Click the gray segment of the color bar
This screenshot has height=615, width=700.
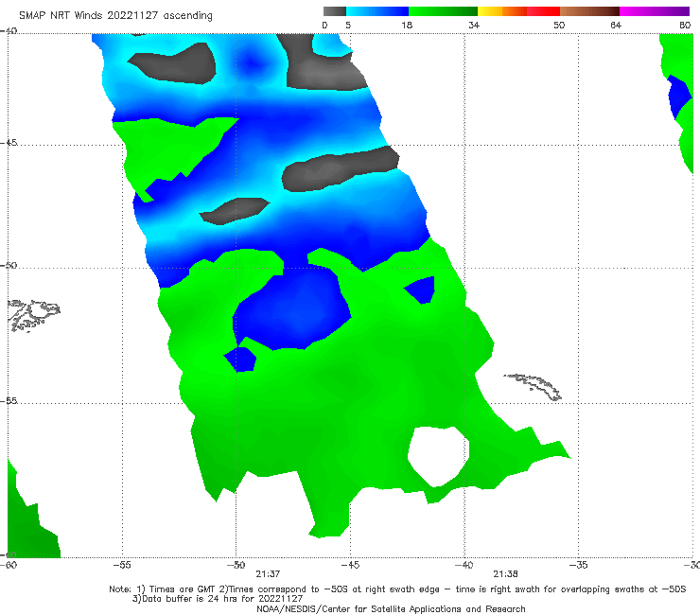click(x=335, y=11)
